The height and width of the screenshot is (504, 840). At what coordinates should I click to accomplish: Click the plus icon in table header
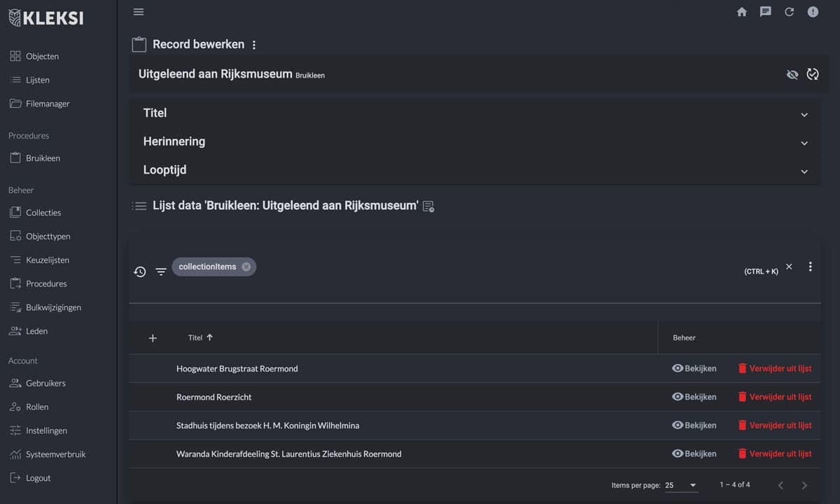153,338
